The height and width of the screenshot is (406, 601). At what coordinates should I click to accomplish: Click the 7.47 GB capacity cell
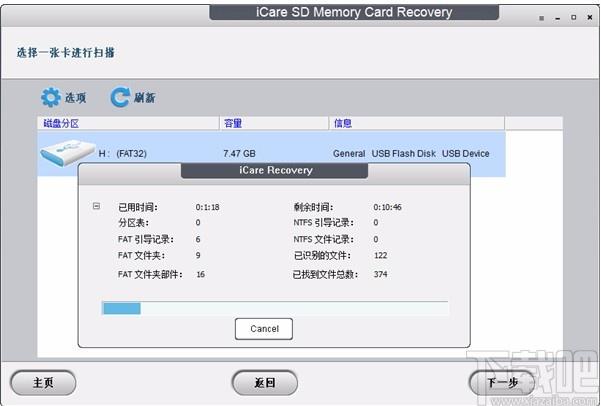click(x=239, y=154)
